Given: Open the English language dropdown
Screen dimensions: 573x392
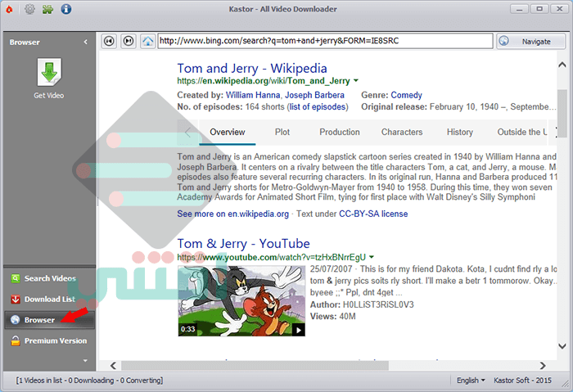Looking at the screenshot, I should pos(471,381).
